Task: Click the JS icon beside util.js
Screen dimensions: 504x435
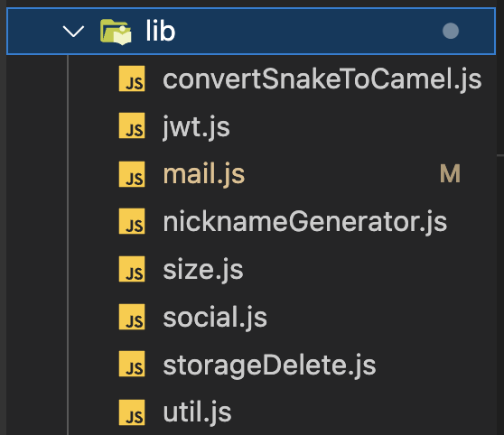Action: pos(132,412)
